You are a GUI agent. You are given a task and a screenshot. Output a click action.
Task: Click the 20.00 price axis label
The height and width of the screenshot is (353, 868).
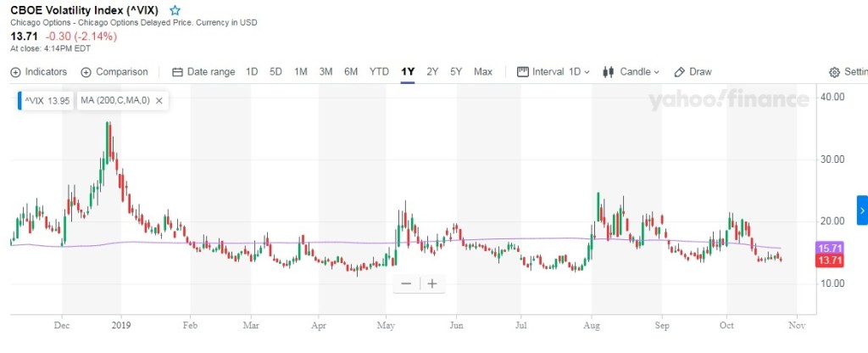coord(832,221)
